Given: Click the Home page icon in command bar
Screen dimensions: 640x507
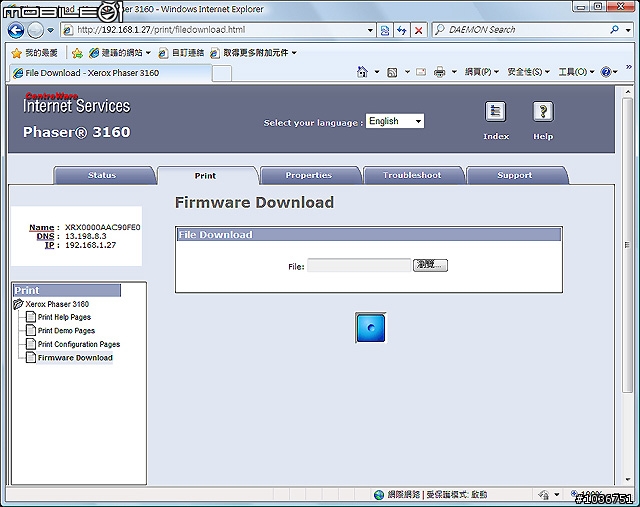Looking at the screenshot, I should pos(362,72).
